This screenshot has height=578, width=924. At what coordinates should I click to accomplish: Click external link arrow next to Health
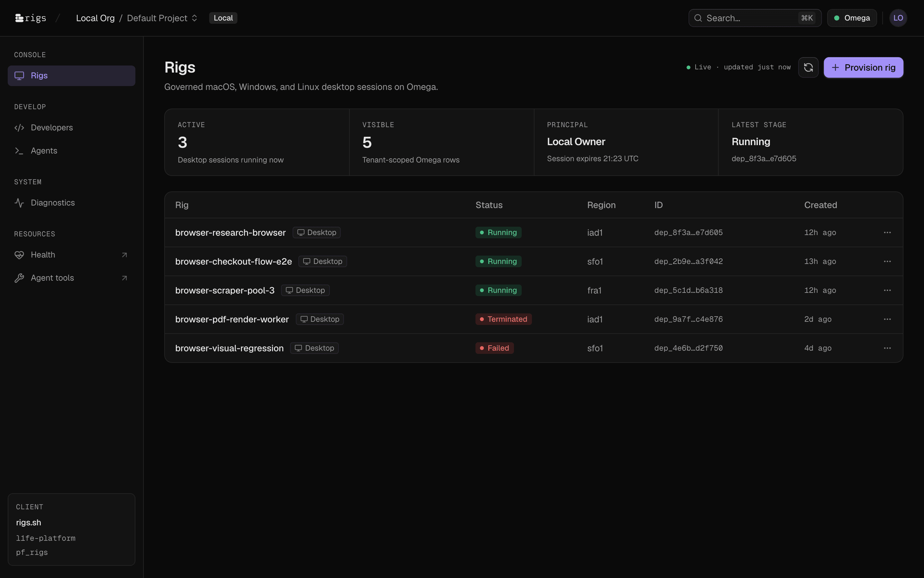coord(124,255)
